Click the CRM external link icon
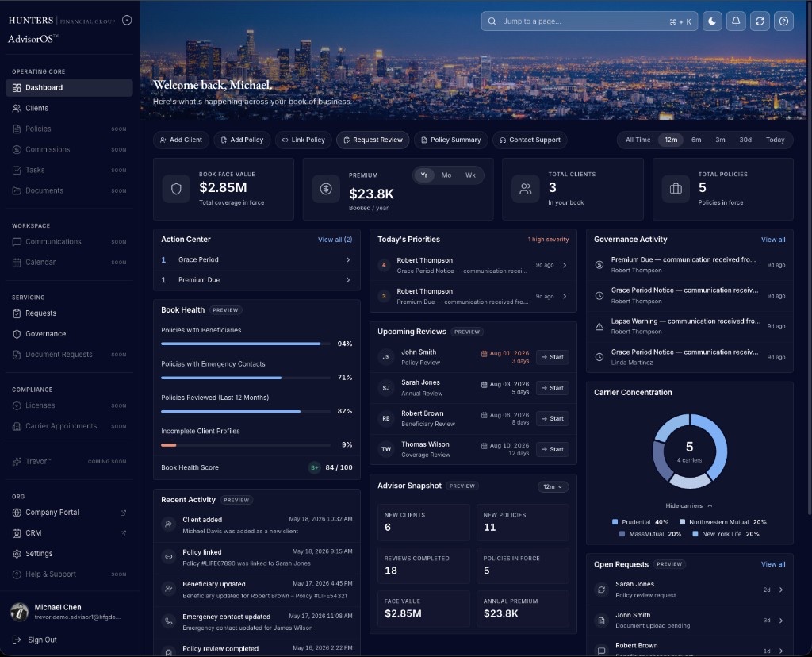 [123, 533]
